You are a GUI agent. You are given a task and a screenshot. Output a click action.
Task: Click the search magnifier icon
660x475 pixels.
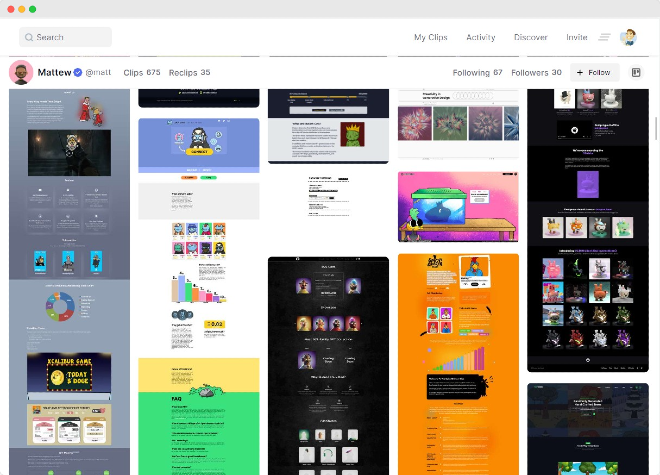[x=29, y=37]
